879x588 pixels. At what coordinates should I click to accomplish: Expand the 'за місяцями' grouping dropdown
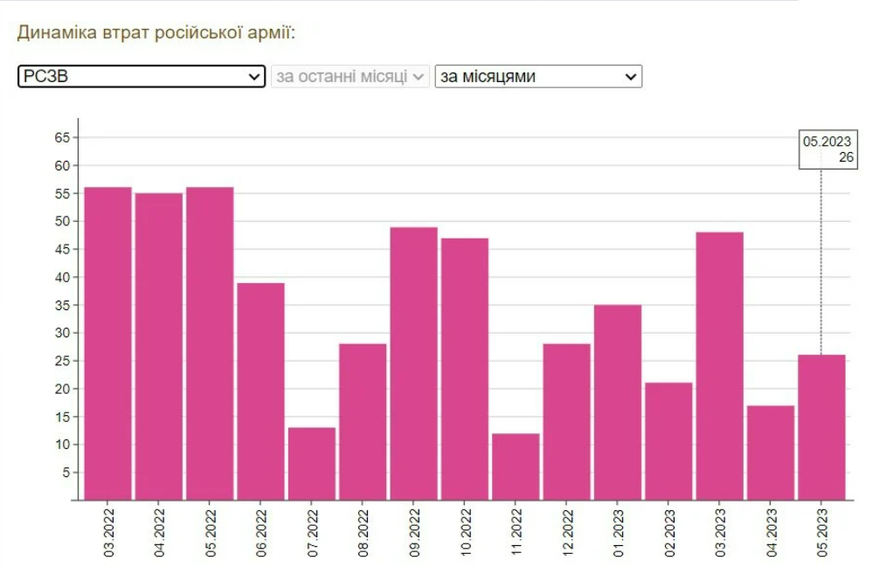(x=538, y=77)
